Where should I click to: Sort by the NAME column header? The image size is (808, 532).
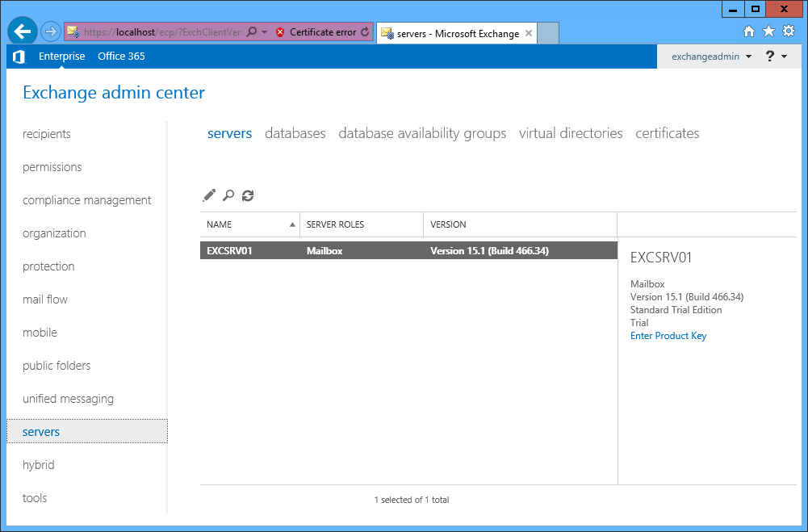pos(250,224)
